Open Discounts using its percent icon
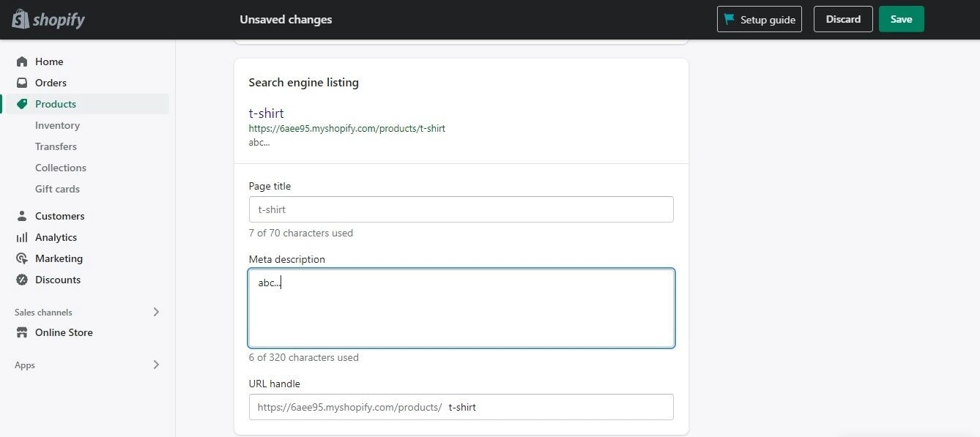980x437 pixels. point(23,280)
